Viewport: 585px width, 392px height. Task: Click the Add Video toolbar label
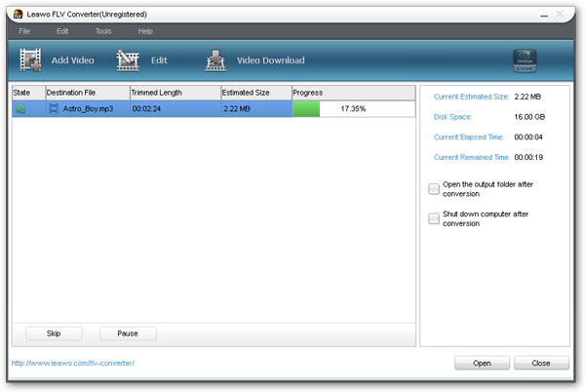coord(73,60)
